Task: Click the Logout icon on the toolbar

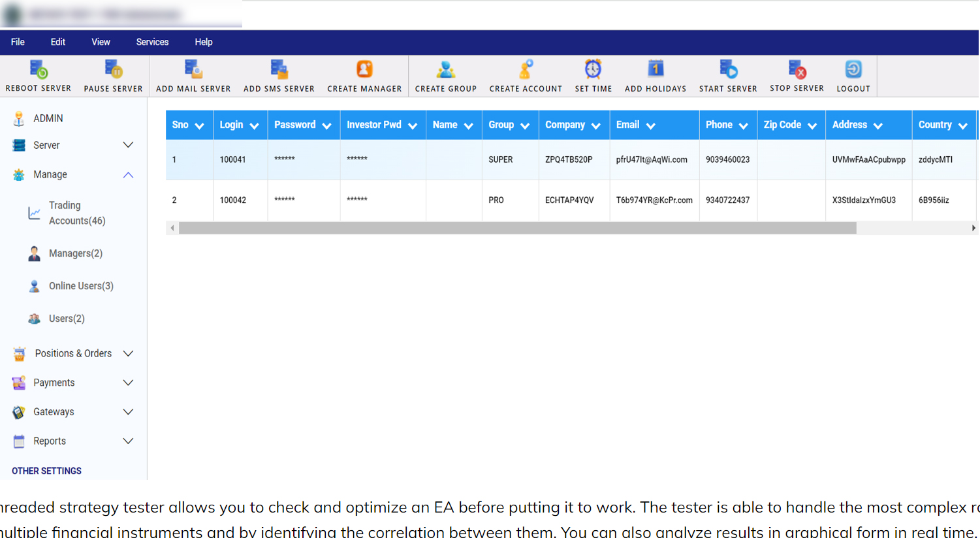Action: [853, 68]
